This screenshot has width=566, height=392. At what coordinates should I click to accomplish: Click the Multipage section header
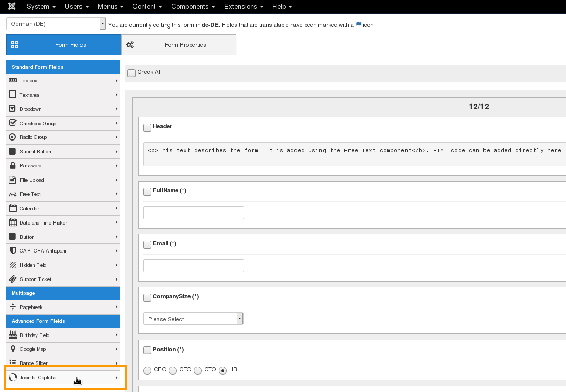(63, 293)
